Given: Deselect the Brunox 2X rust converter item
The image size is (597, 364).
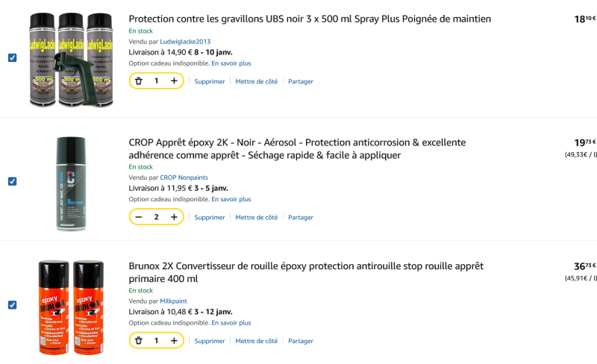Looking at the screenshot, I should tap(12, 304).
